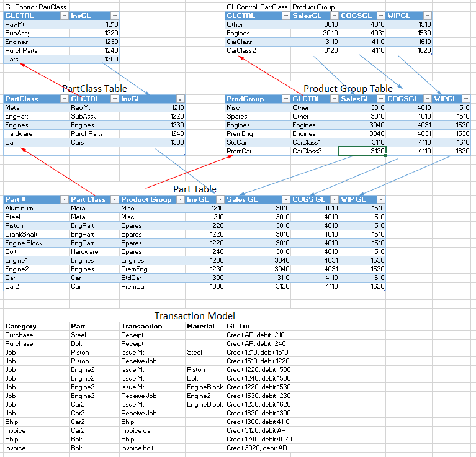This screenshot has width=476, height=457.
Task: Select the StdCar cell in the Product Group Table
Action: 258,143
